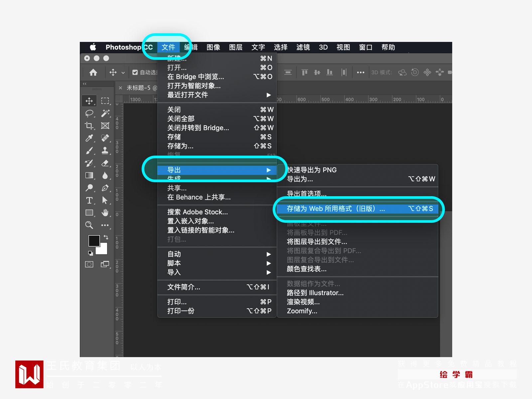Select the Hand tool
This screenshot has width=532, height=399.
(105, 212)
